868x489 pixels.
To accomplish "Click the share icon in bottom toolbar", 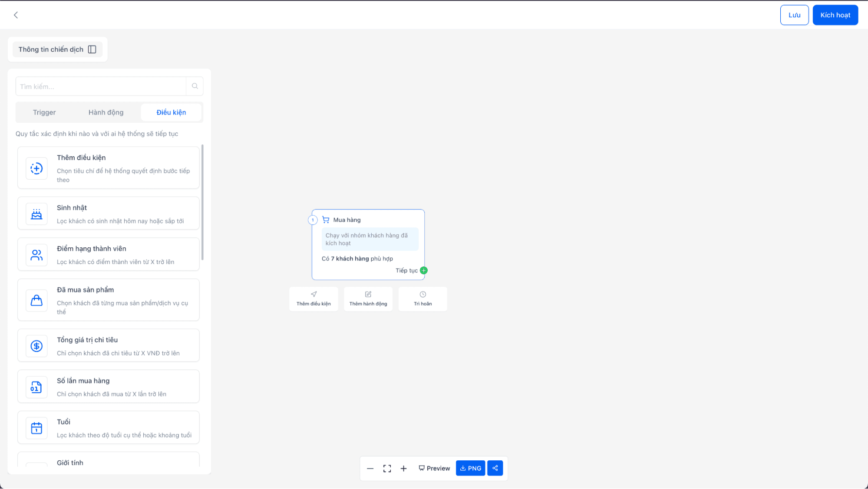I will 495,468.
